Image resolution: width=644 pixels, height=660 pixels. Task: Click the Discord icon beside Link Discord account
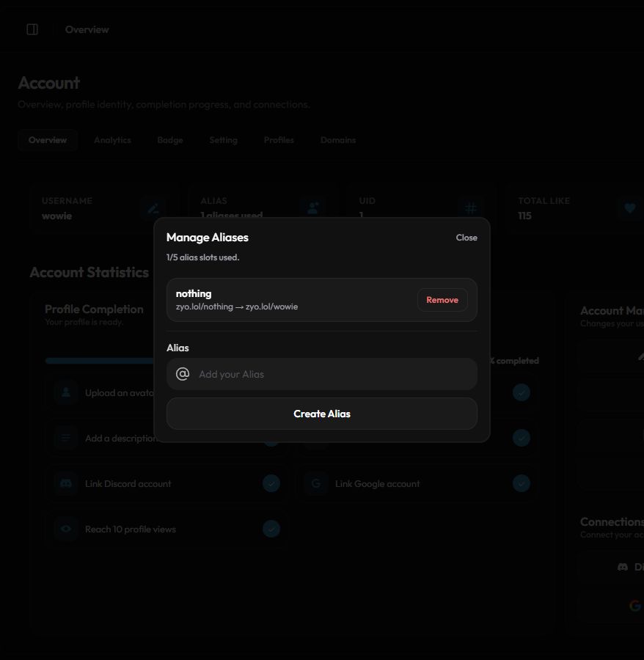pos(66,483)
